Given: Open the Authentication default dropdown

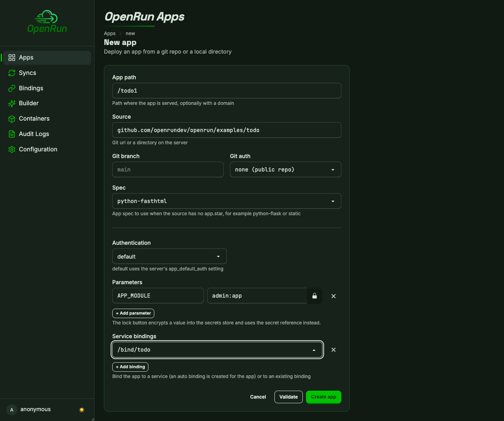Looking at the screenshot, I should click(169, 256).
